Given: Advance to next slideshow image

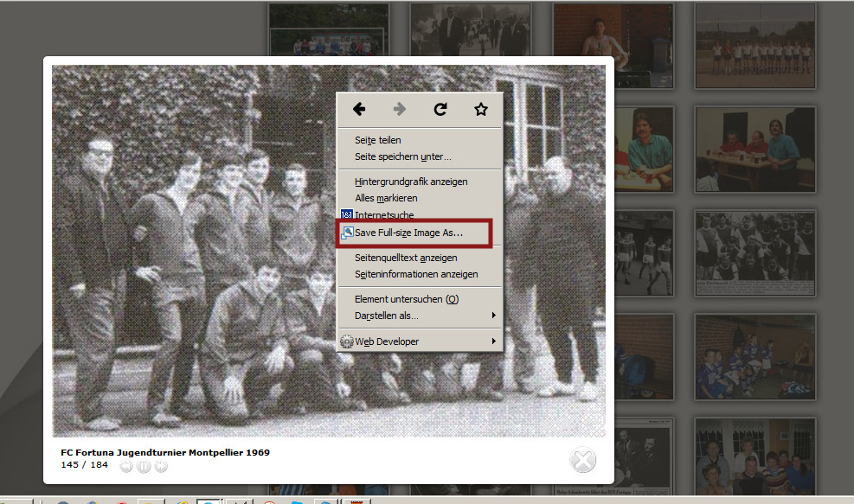Looking at the screenshot, I should 161,467.
